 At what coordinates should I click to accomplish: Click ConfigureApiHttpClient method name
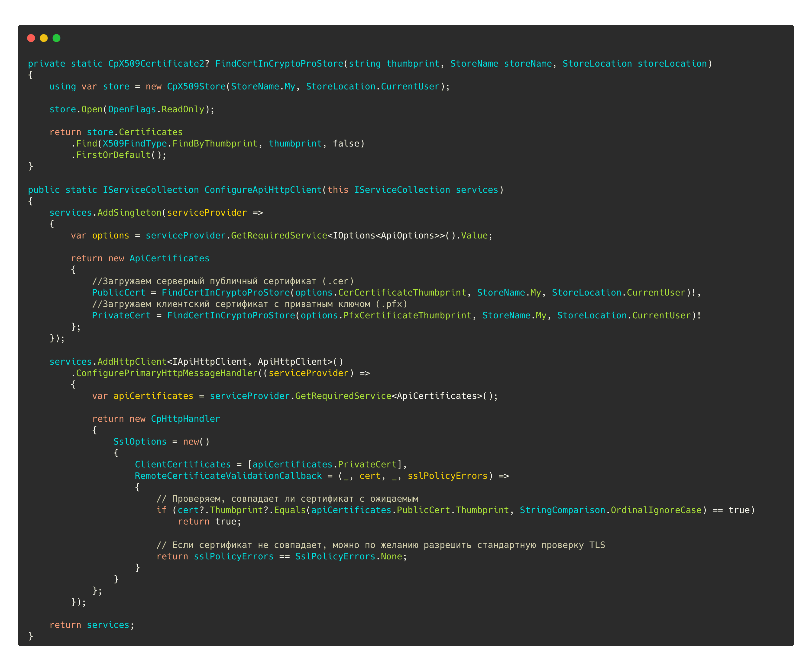coord(263,190)
